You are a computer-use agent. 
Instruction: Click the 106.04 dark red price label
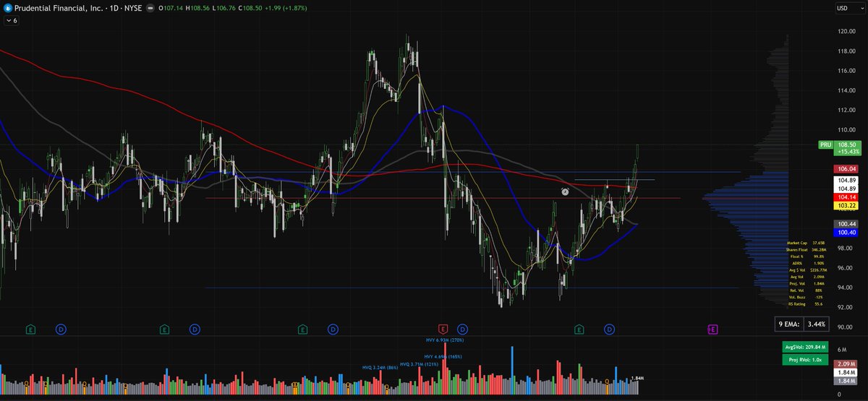tap(846, 168)
